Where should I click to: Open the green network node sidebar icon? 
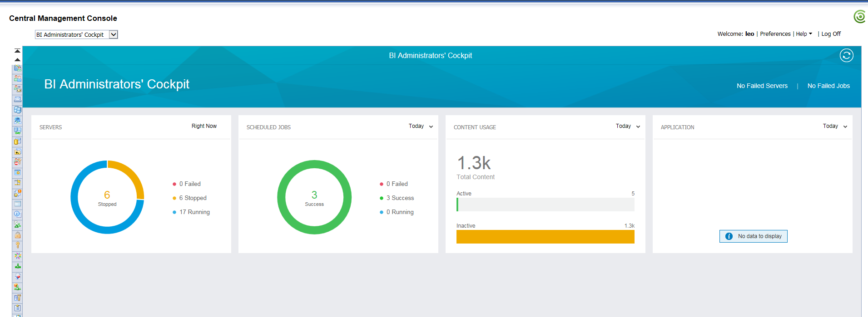pos(17,266)
